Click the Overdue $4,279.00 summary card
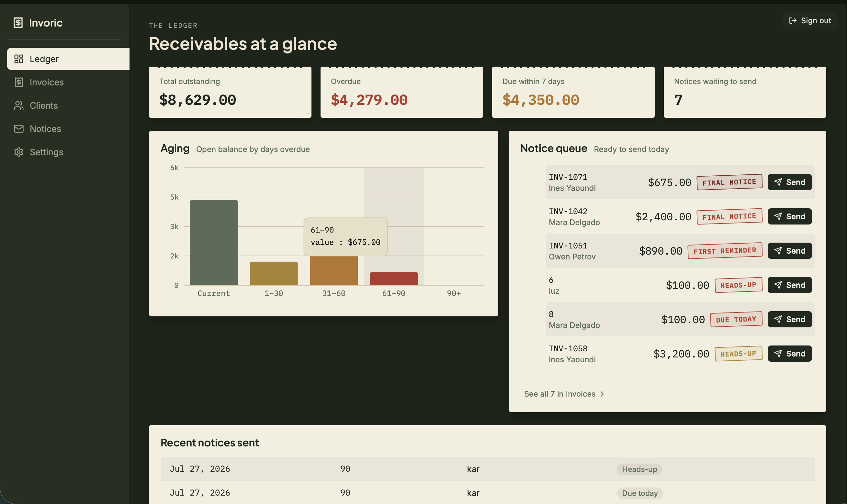 [401, 93]
